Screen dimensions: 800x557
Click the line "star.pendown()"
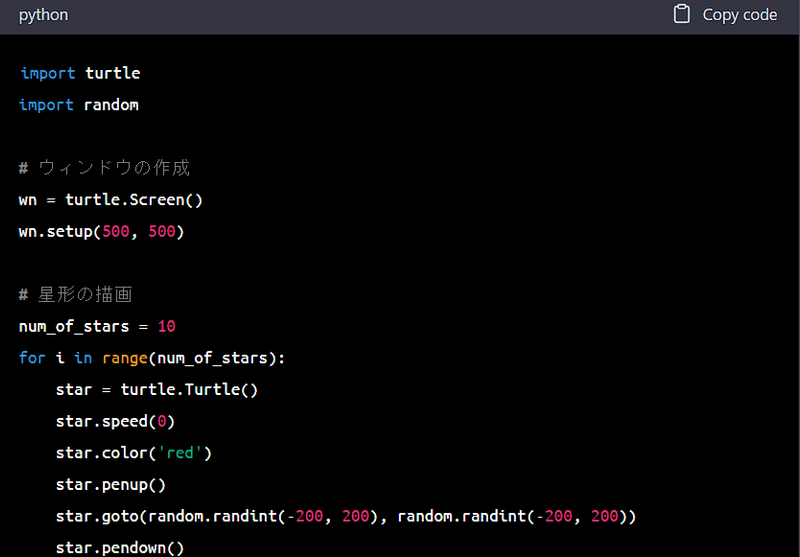pos(120,548)
